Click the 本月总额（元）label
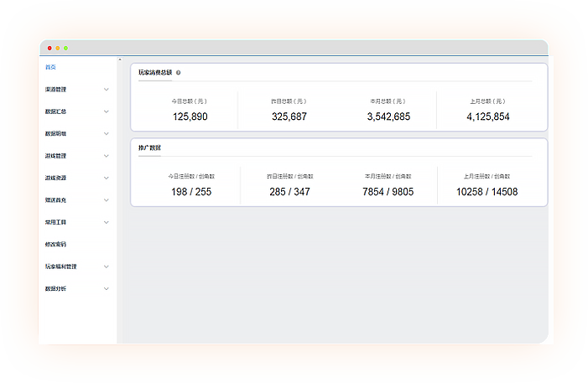This screenshot has height=383, width=588. 388,101
